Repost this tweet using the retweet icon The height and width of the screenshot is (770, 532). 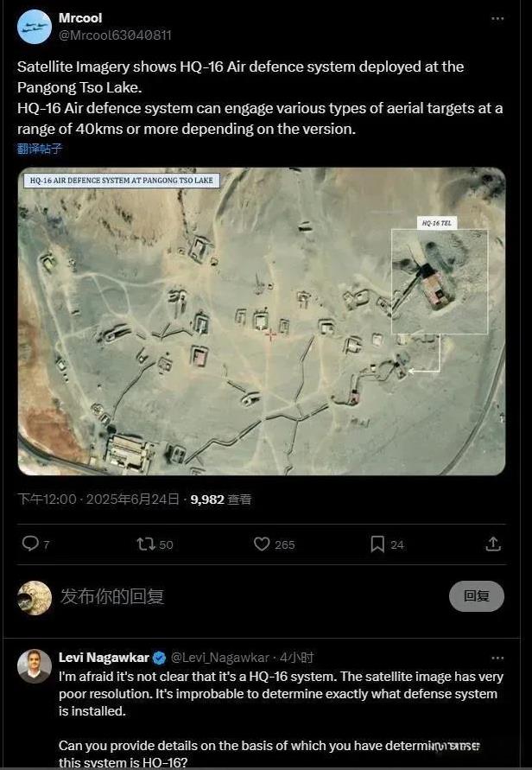tap(146, 544)
